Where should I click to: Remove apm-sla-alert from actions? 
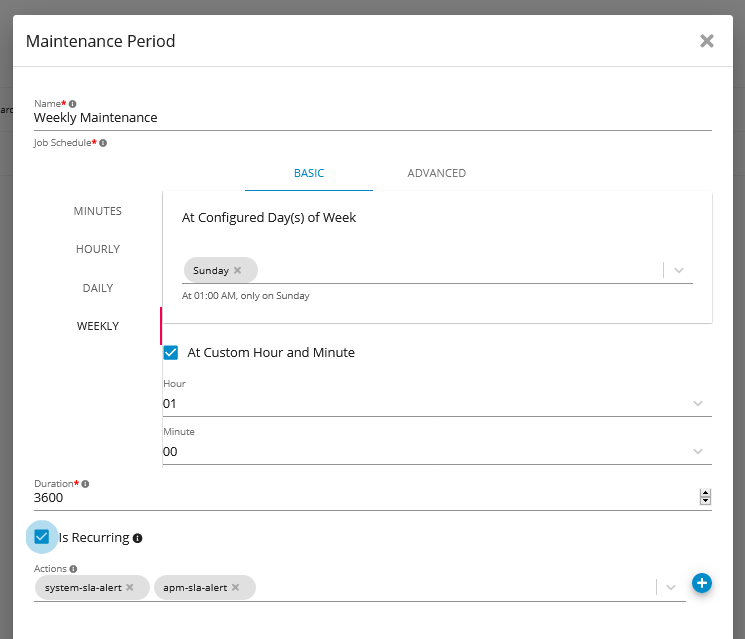pos(236,588)
